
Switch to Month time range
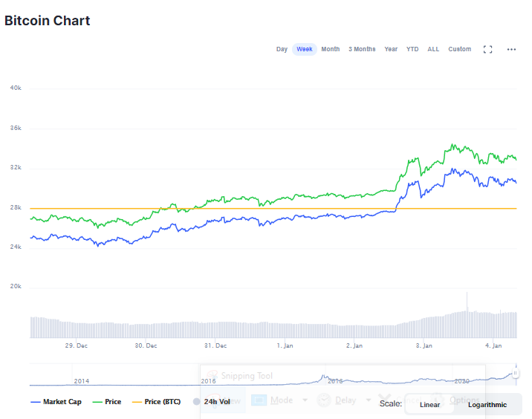[x=331, y=49]
